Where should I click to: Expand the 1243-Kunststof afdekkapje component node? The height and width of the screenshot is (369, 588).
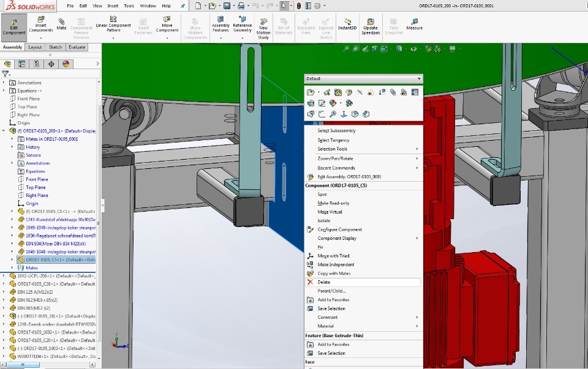pos(12,220)
